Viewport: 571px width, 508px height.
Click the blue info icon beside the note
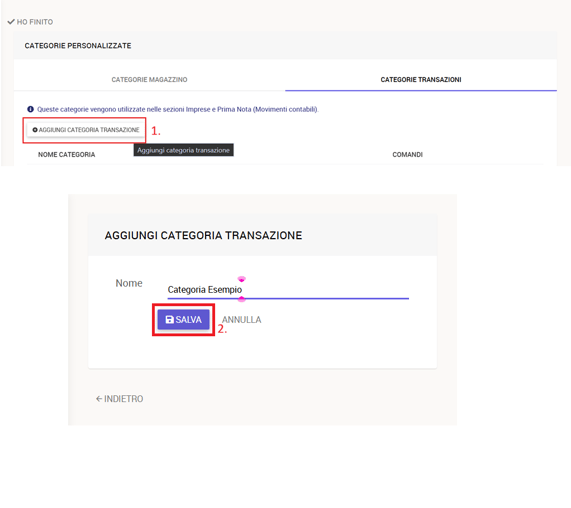tap(31, 109)
